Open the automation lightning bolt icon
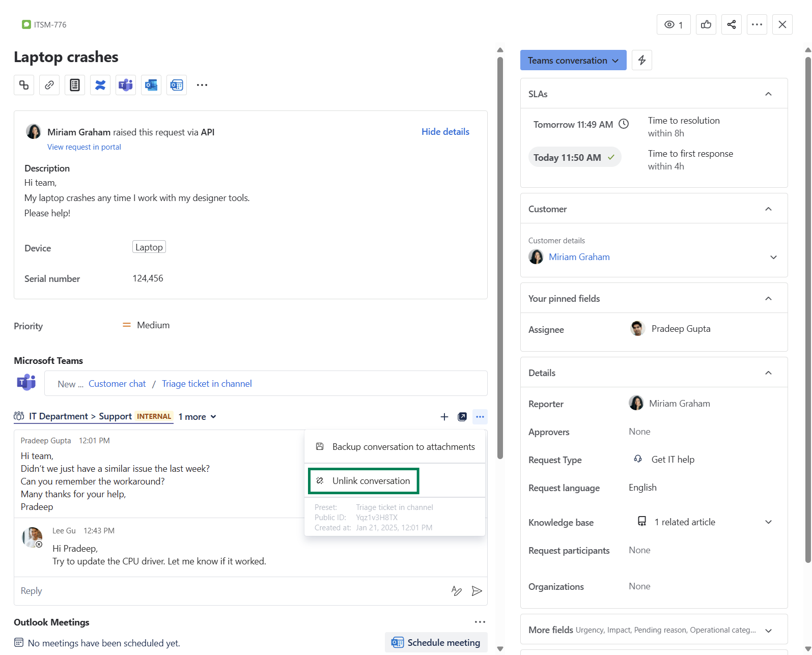 641,60
